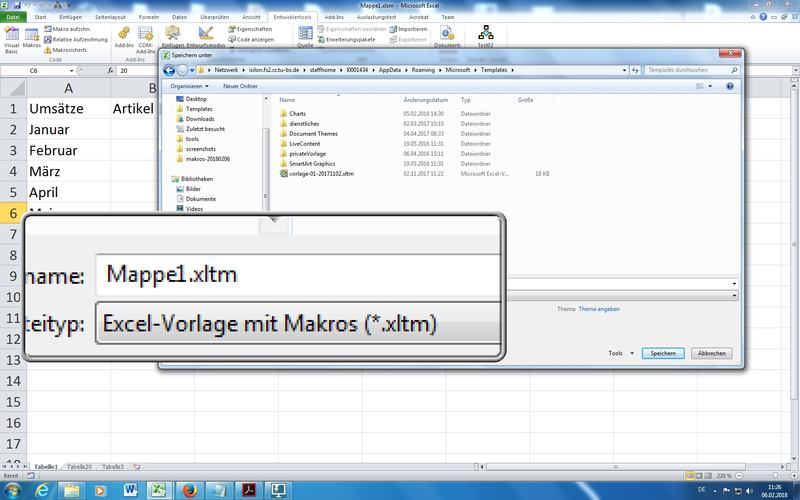Open Makrosicherh. security settings
The image size is (800, 500).
(66, 50)
